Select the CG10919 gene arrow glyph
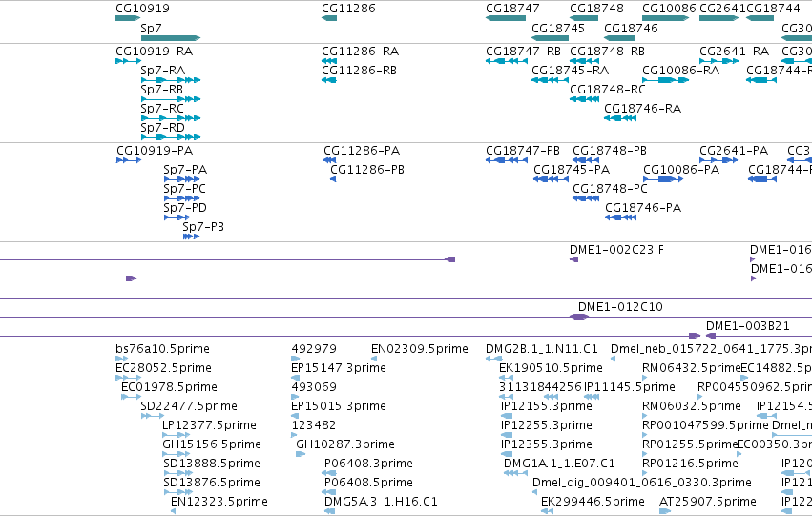Image resolution: width=812 pixels, height=516 pixels. 128,18
